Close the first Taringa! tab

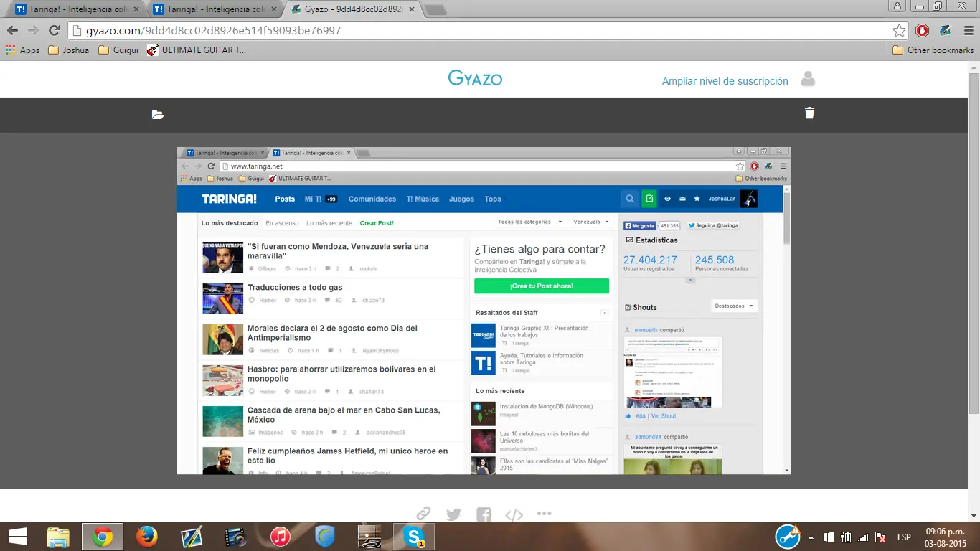138,10
